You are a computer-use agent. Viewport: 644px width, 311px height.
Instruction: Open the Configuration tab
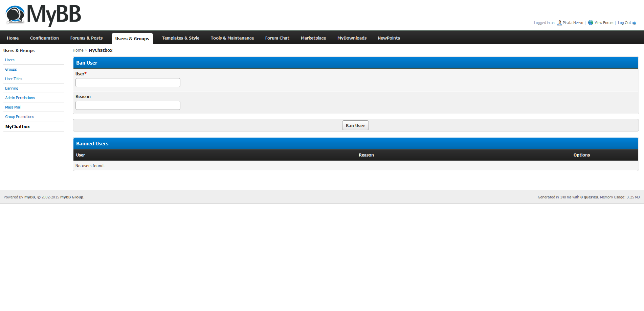[x=44, y=38]
